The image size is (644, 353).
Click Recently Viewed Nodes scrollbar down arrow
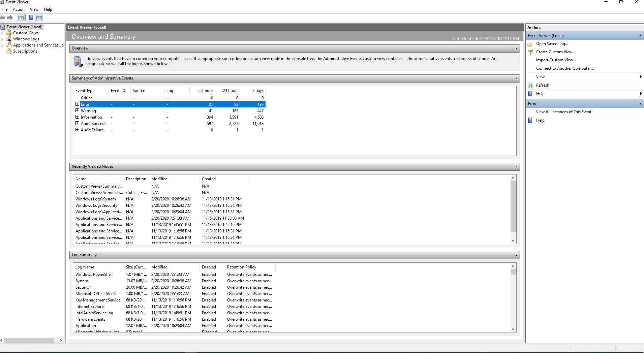(513, 241)
